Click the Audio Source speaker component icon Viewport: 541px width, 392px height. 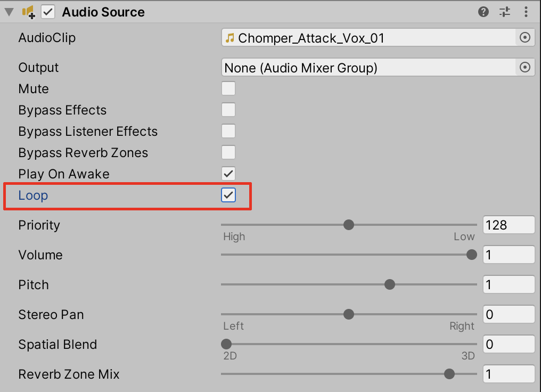pos(28,12)
